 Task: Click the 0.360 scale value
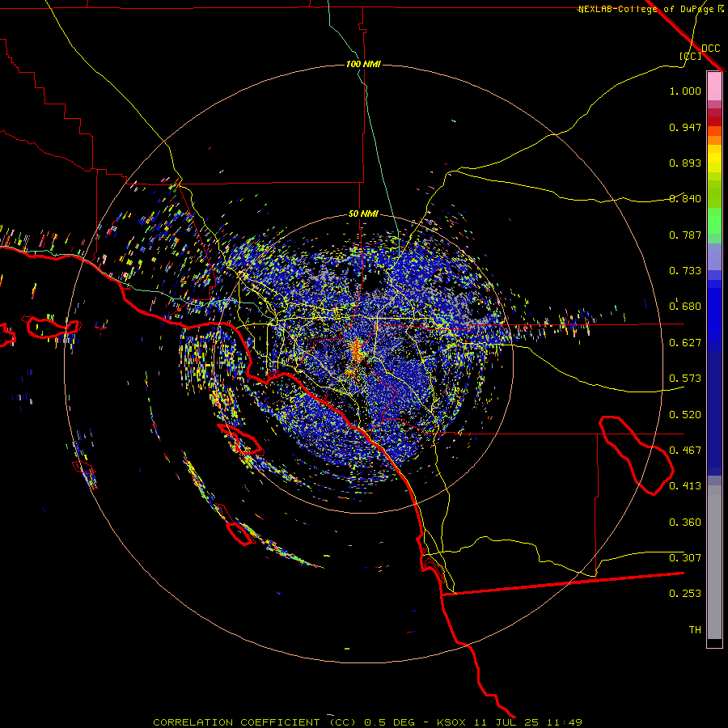685,522
